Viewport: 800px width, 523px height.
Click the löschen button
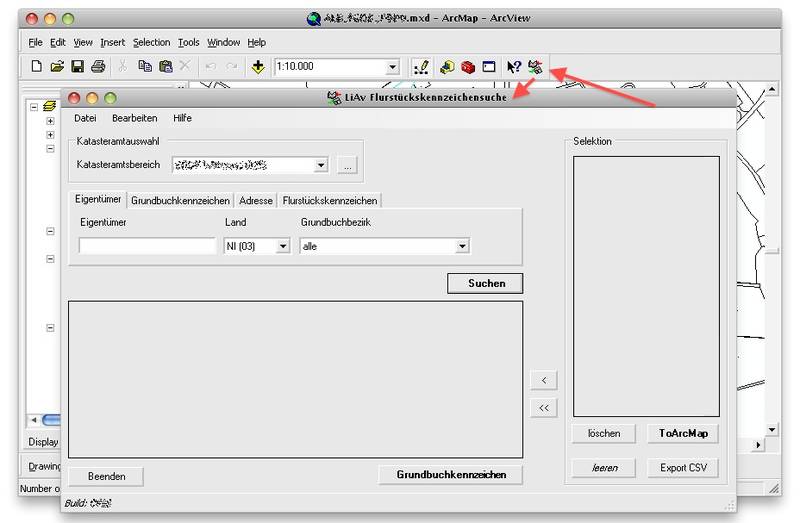[x=604, y=434]
